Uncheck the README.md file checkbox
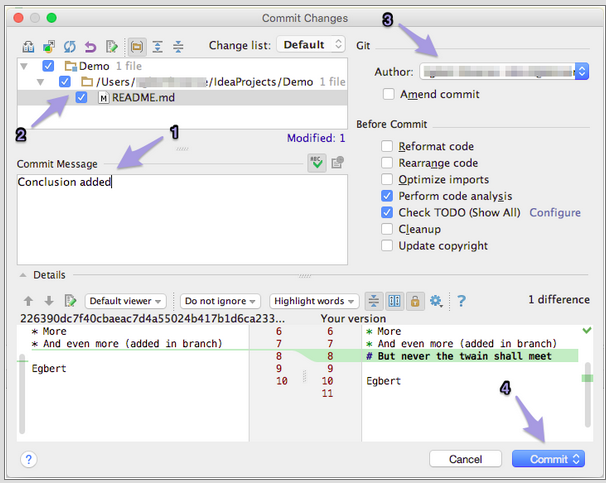This screenshot has width=606, height=483. tap(82, 98)
